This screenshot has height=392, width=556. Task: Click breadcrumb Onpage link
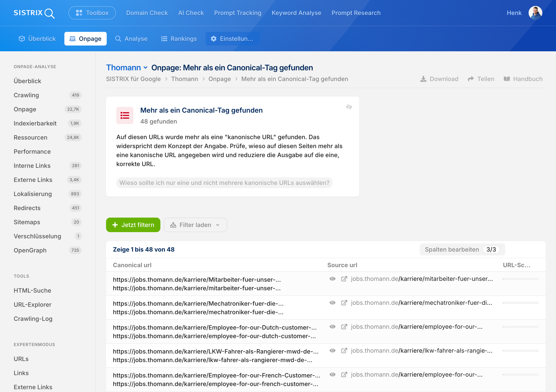219,79
